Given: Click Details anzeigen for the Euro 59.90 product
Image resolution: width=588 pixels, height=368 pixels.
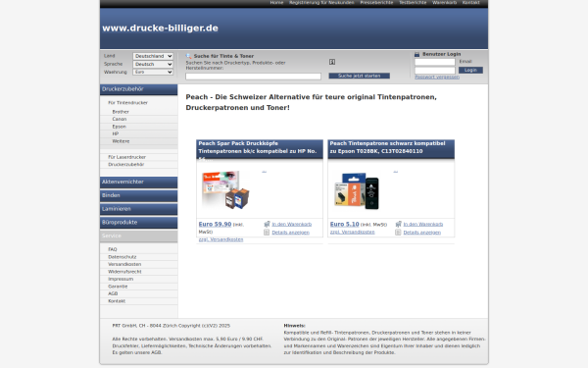Looking at the screenshot, I should click(291, 233).
